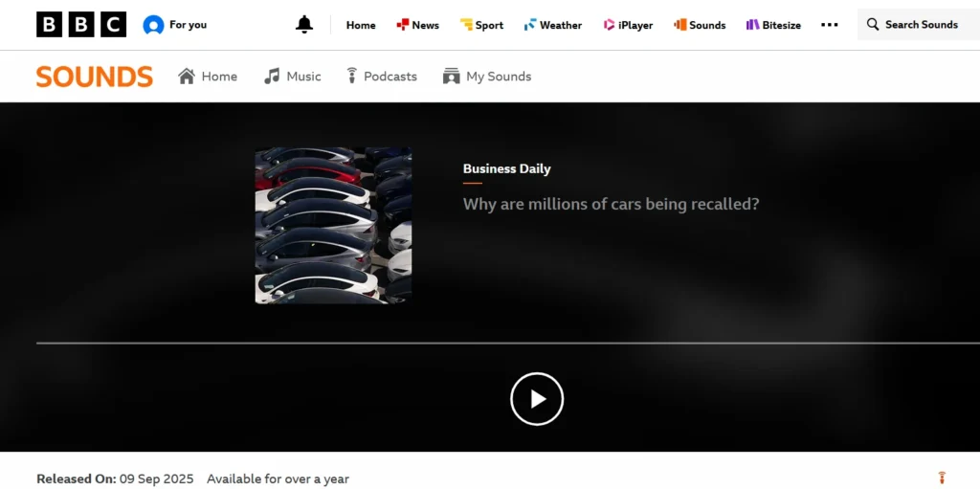The width and height of the screenshot is (980, 489).
Task: Open the Podcasts section
Action: pos(381,77)
